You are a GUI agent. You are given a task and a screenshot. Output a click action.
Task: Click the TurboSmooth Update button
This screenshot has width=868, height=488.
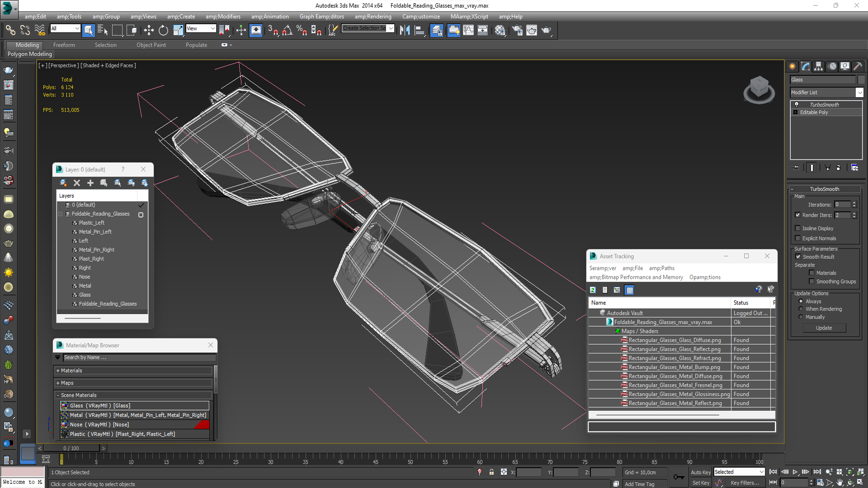tap(824, 328)
